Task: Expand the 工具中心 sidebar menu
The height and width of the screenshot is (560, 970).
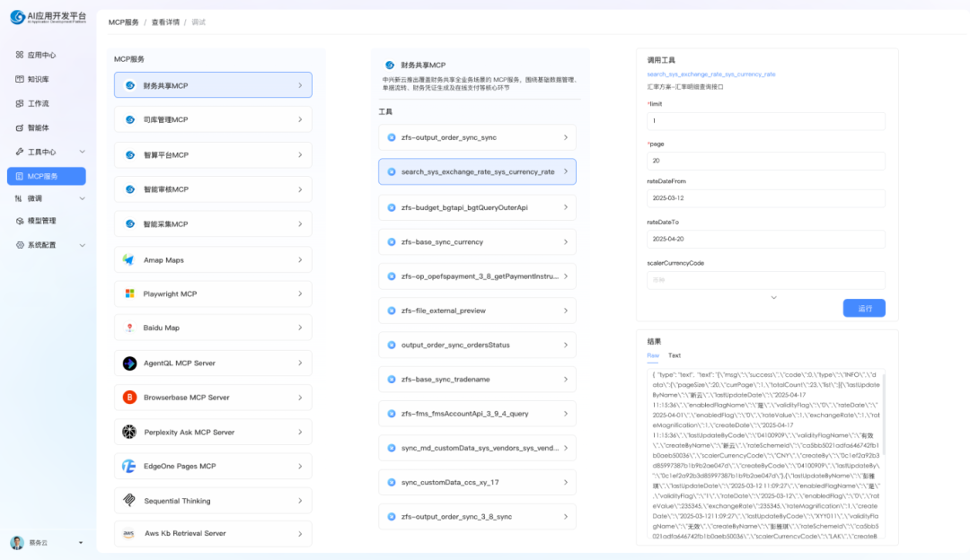Action: pos(49,152)
